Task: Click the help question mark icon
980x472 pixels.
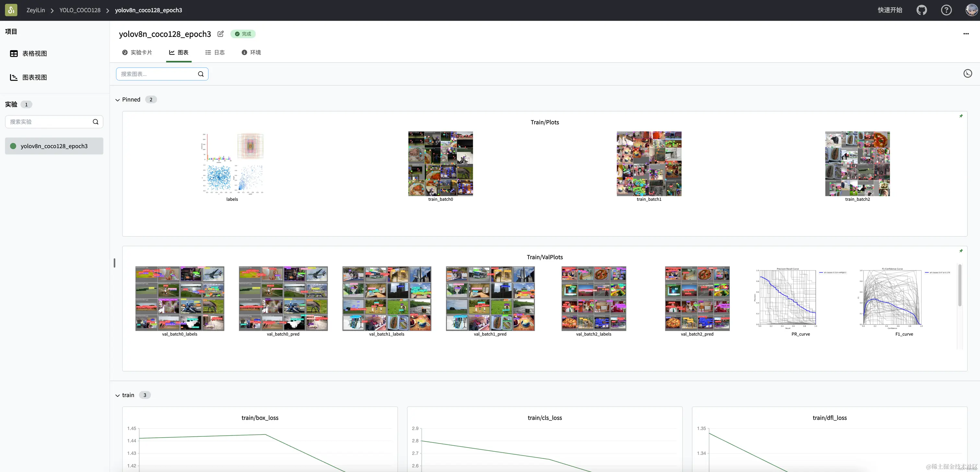Action: point(946,10)
